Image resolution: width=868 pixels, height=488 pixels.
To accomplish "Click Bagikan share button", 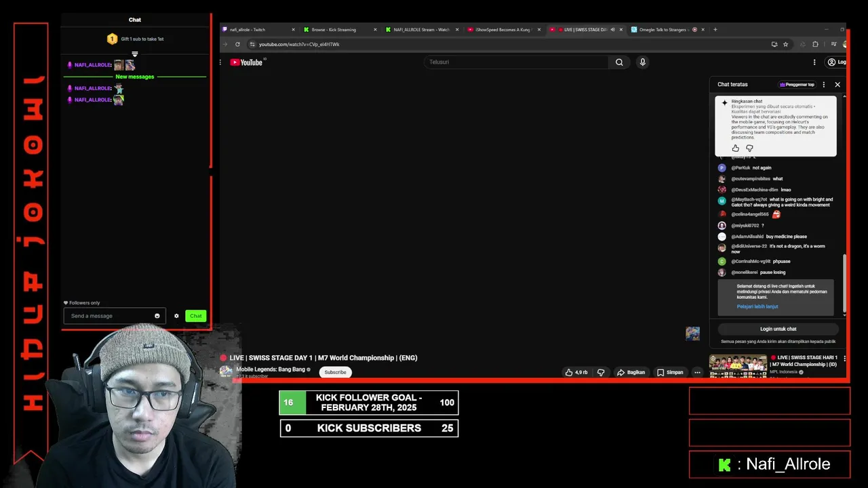I will (x=631, y=372).
